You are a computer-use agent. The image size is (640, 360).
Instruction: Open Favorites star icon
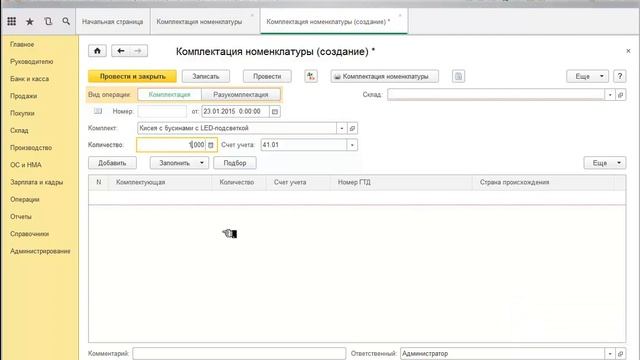click(30, 22)
